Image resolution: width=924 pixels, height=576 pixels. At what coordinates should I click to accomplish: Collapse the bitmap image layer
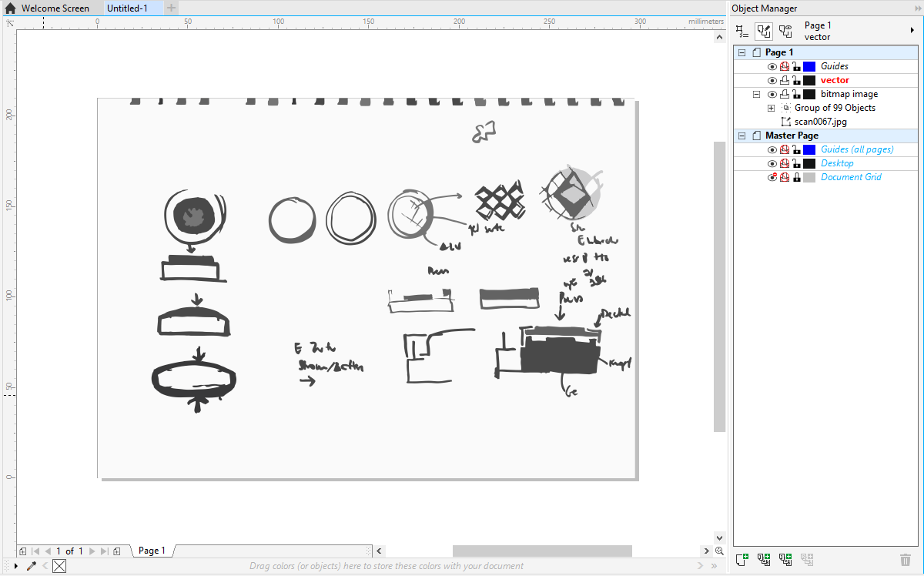(x=756, y=94)
